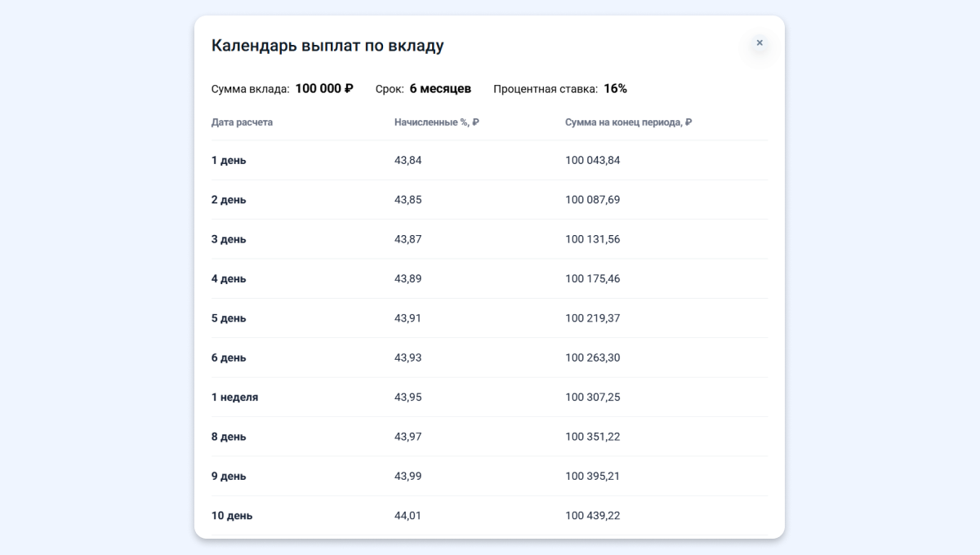This screenshot has height=555, width=980.
Task: Select the '4 день' row label
Action: pyautogui.click(x=229, y=279)
